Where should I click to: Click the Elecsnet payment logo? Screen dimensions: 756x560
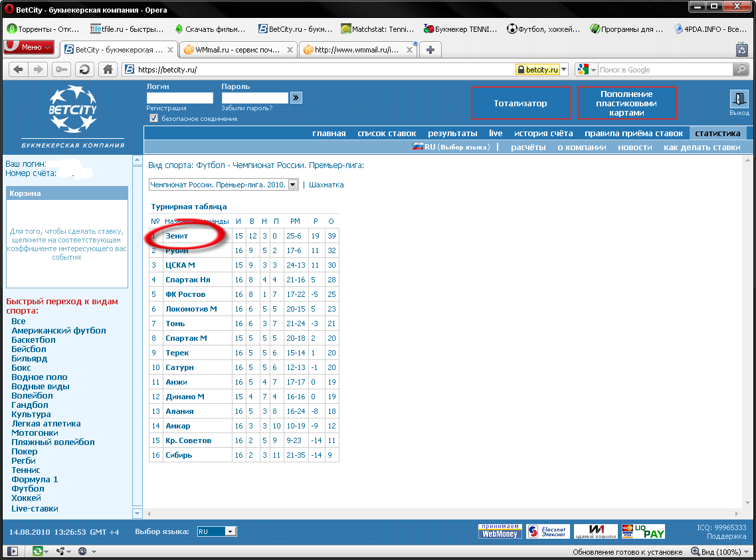click(x=548, y=531)
